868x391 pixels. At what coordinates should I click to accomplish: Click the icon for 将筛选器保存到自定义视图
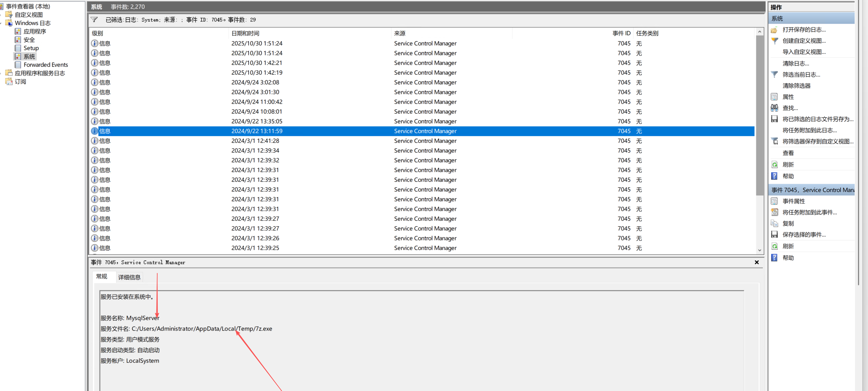pyautogui.click(x=774, y=141)
